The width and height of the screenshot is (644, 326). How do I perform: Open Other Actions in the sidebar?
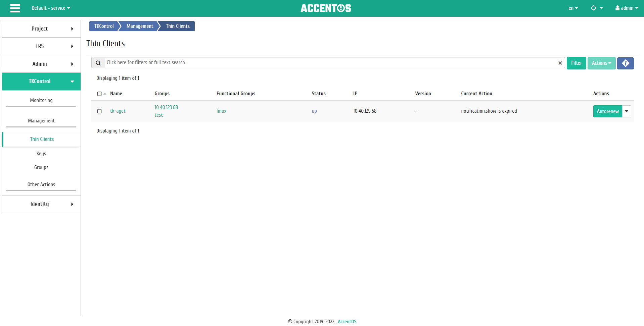pos(41,184)
